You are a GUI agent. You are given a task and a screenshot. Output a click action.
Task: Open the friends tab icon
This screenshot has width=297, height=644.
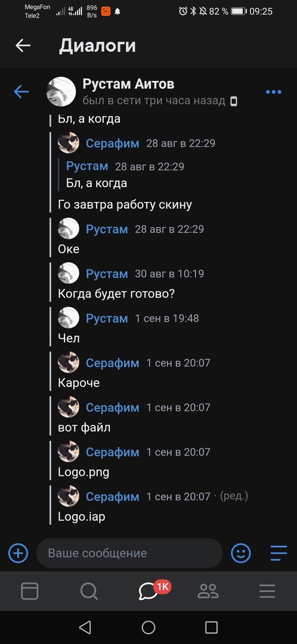click(208, 592)
